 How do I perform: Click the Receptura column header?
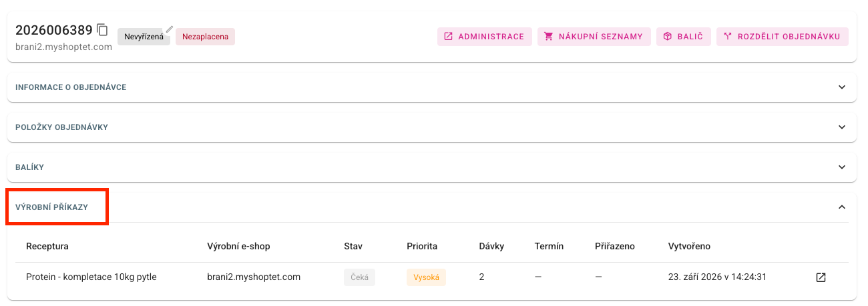[x=47, y=246]
